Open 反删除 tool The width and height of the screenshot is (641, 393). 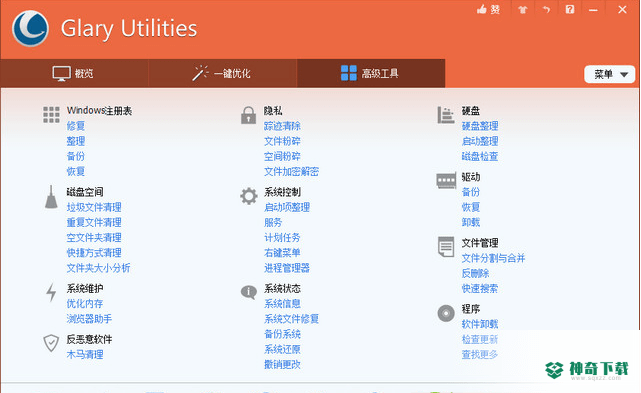click(475, 273)
